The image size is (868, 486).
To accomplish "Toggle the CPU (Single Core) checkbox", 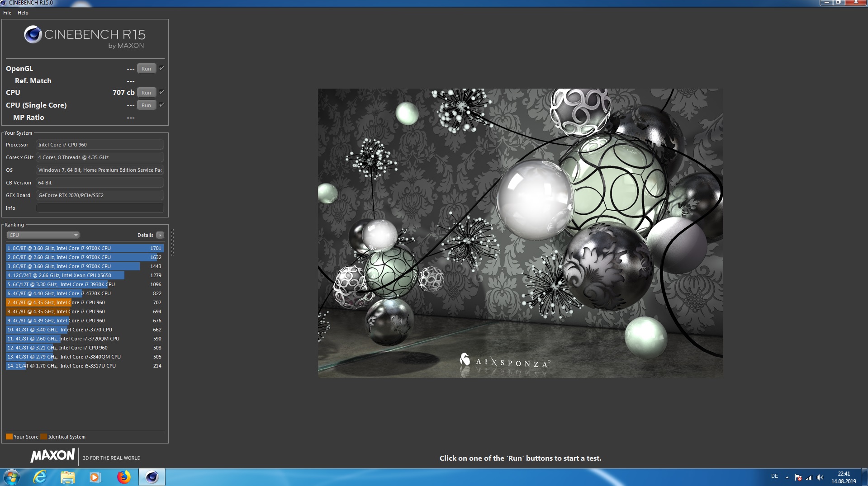I will 161,105.
